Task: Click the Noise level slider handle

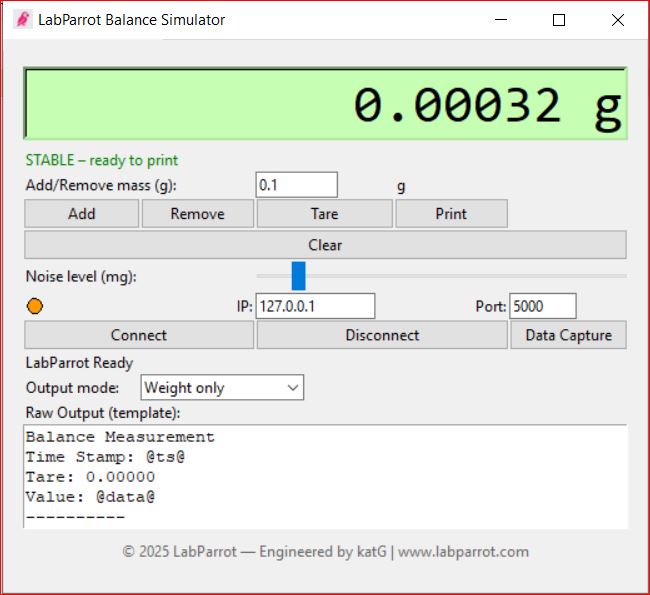Action: (298, 276)
